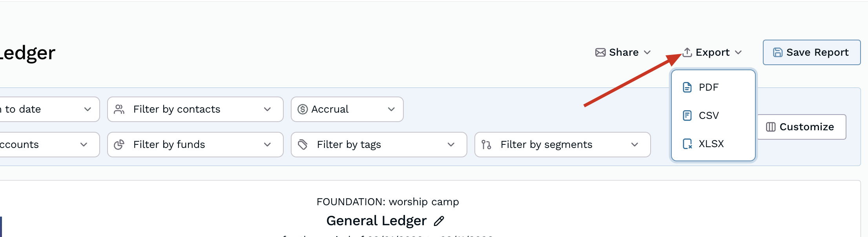Click the CSV file icon
868x237 pixels.
pyautogui.click(x=687, y=115)
